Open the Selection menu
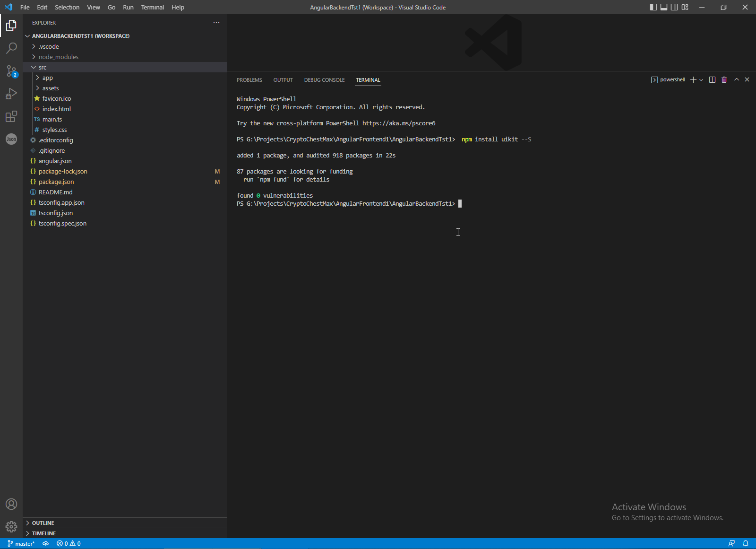The image size is (756, 549). click(67, 7)
